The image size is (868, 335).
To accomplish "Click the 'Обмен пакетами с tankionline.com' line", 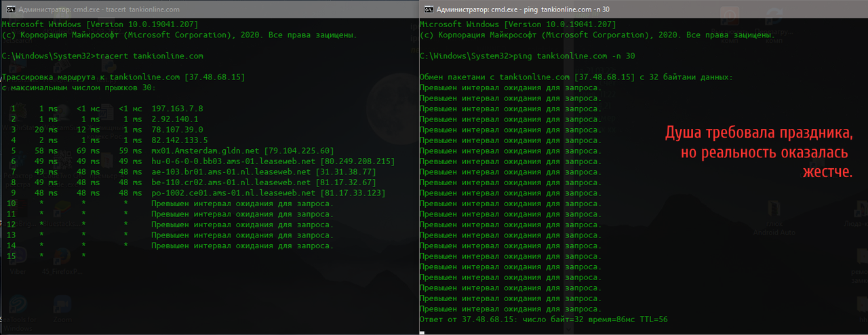I will click(576, 77).
